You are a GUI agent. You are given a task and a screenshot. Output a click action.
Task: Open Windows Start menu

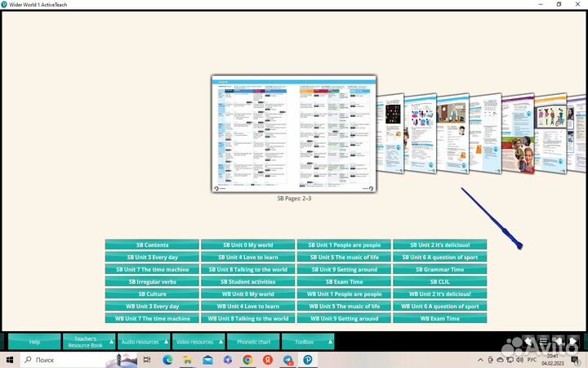(x=10, y=360)
